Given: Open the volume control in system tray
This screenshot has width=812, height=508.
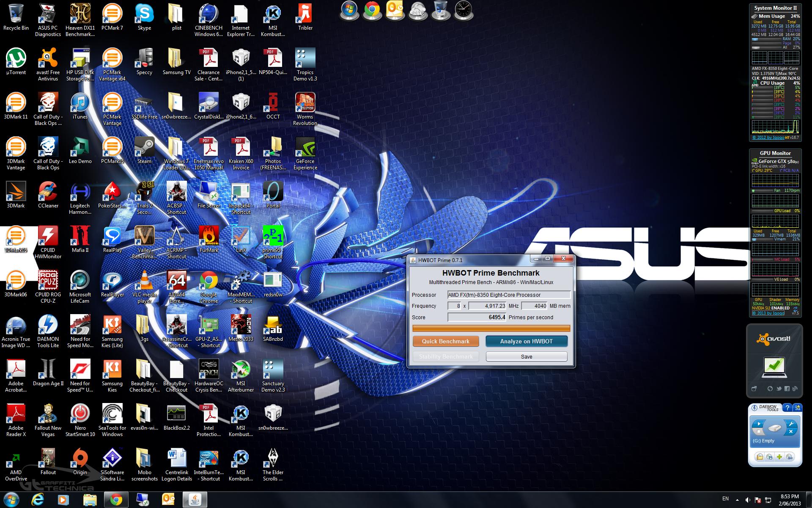Looking at the screenshot, I should click(748, 500).
